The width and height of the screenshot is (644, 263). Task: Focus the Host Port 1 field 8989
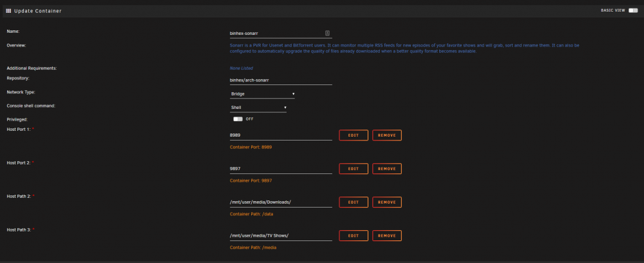pos(281,135)
